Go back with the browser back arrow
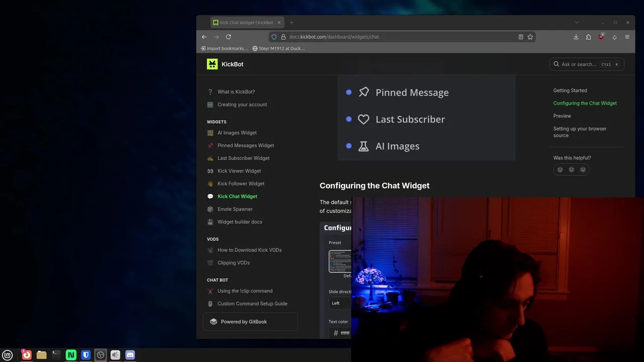644x362 pixels. click(x=204, y=37)
